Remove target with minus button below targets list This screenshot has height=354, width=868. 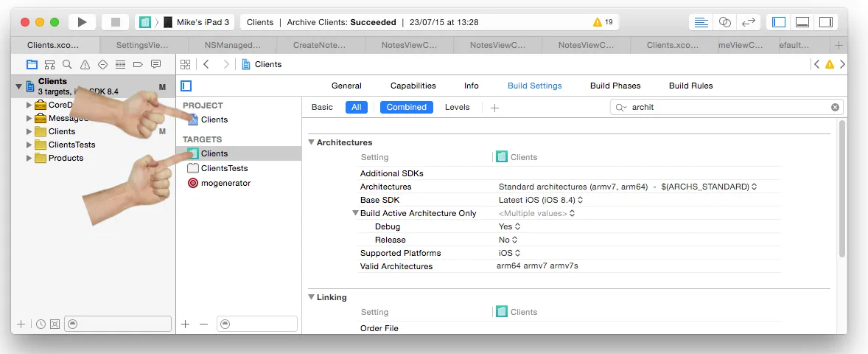click(203, 324)
